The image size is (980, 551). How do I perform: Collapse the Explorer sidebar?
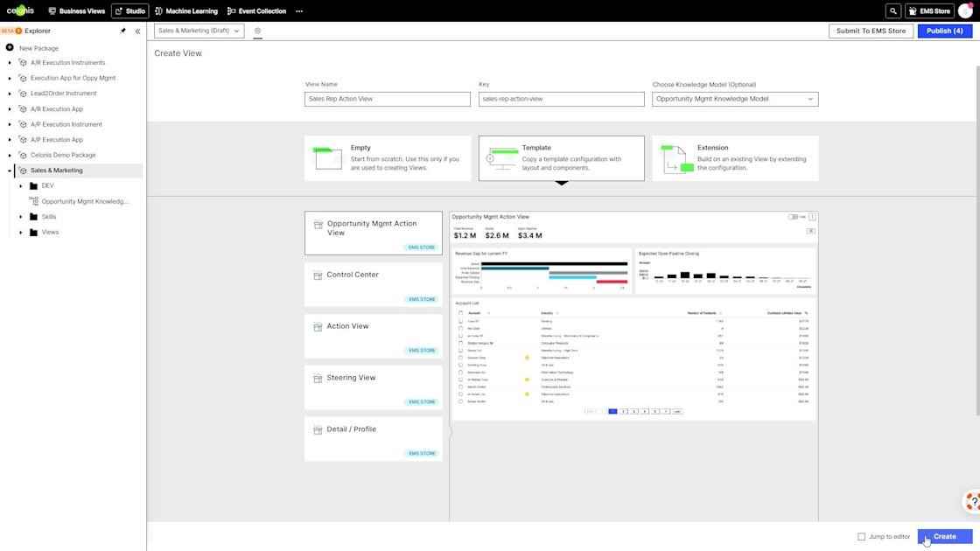pyautogui.click(x=137, y=31)
